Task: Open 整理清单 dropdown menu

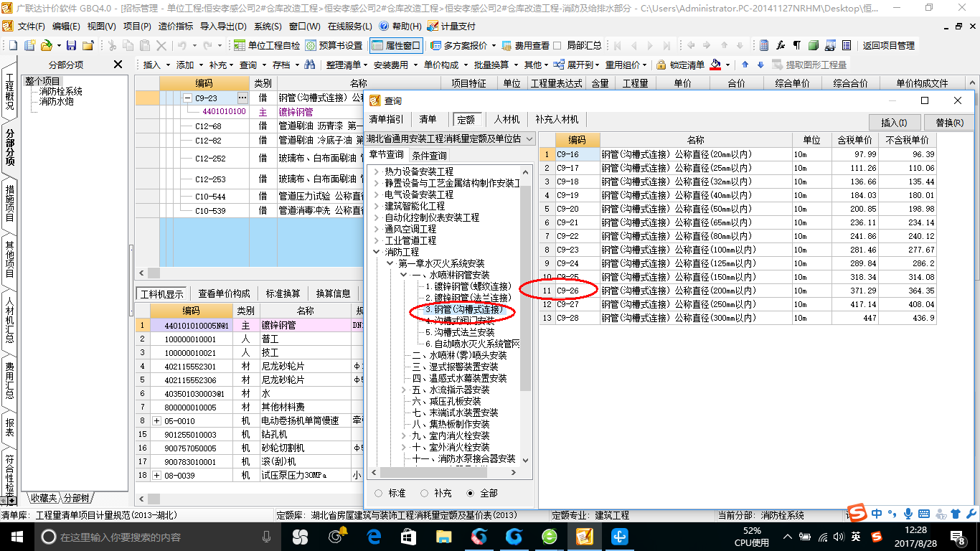Action: tap(347, 65)
